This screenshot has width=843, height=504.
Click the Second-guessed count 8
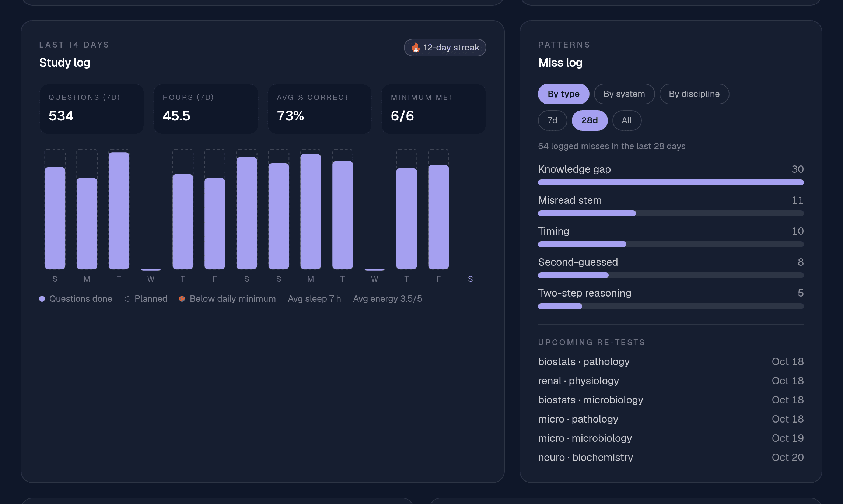tap(801, 262)
